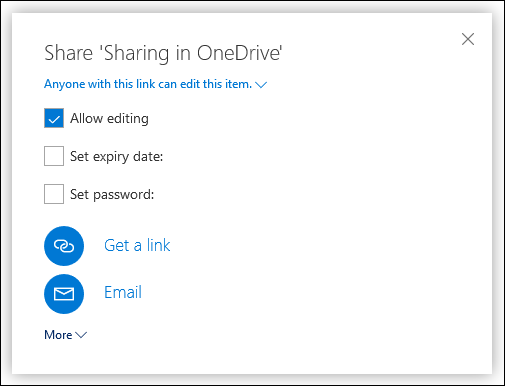Tick the Set password checkbox
Image resolution: width=505 pixels, height=386 pixels.
click(x=54, y=194)
